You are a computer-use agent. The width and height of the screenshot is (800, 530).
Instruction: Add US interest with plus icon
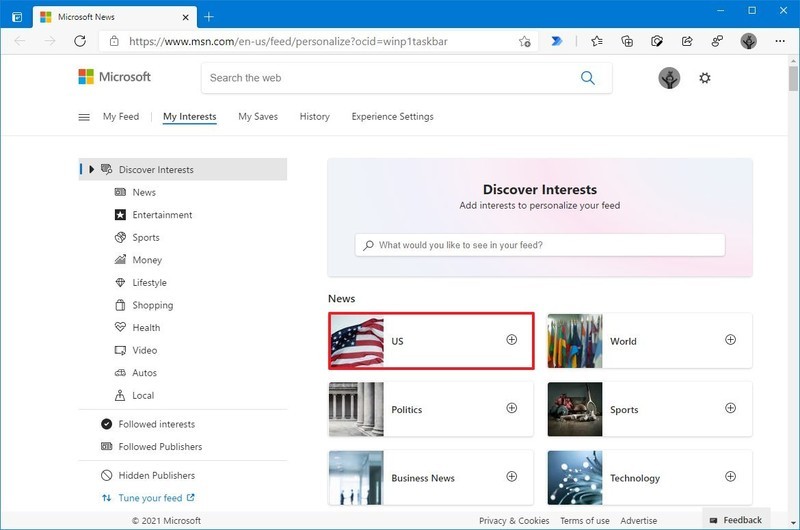(512, 340)
